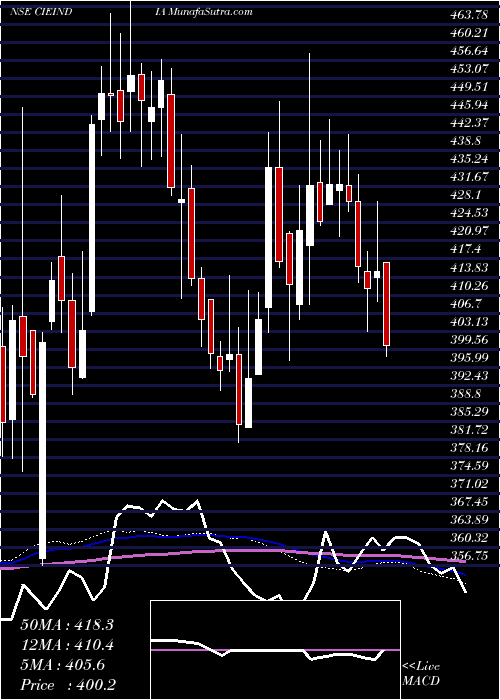Viewport: 500px width, 700px height.
Task: Select the 399.56 price axis label
Action: (468, 340)
